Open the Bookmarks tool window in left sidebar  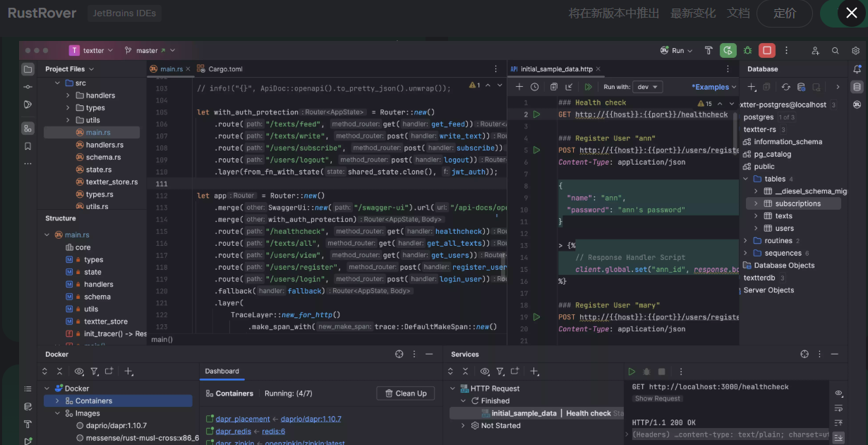pos(28,146)
